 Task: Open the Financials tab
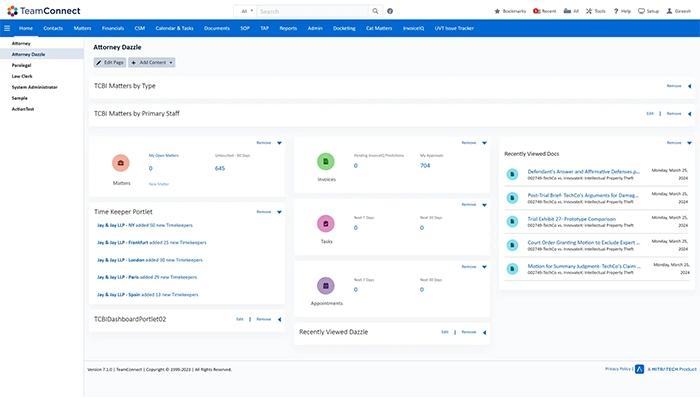[113, 28]
